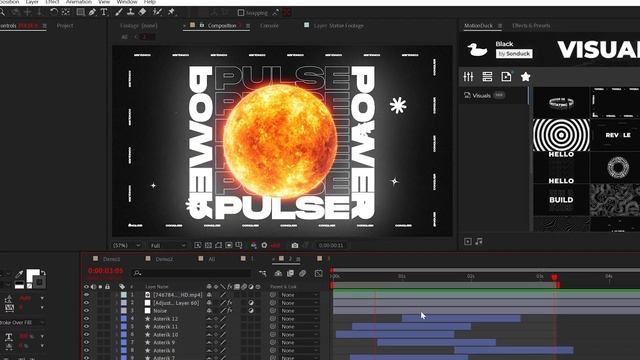The image size is (640, 360).
Task: Select the Brush tool
Action: 119,12
